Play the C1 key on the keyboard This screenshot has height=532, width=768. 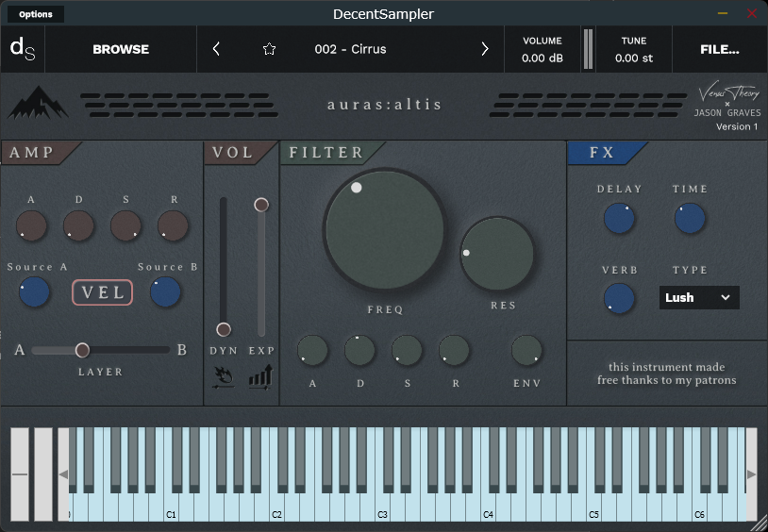(171, 507)
